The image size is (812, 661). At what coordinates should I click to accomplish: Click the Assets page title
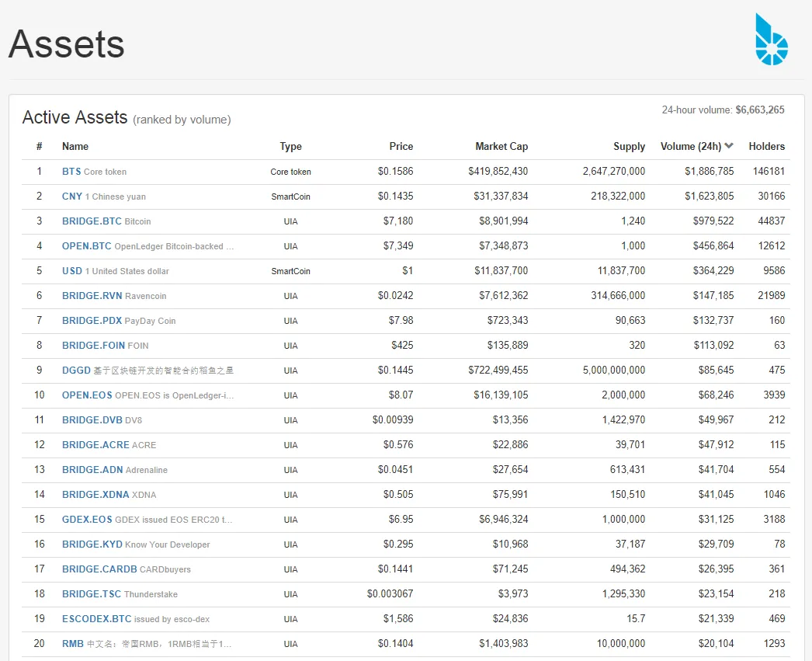[x=67, y=44]
